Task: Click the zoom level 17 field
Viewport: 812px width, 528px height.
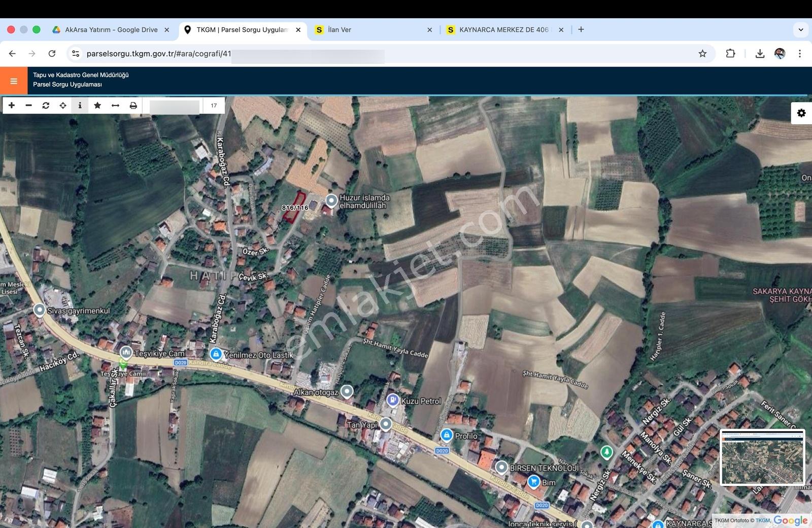Action: (x=214, y=105)
